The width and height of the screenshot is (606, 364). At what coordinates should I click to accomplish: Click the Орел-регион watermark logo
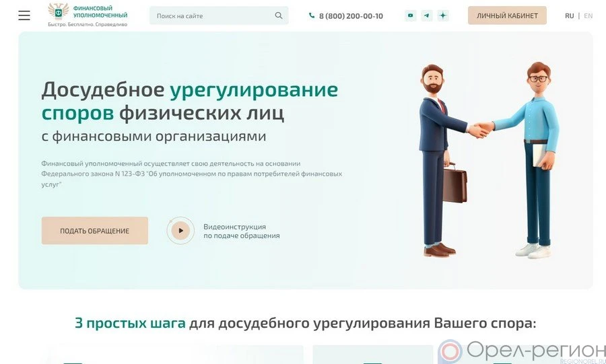pyautogui.click(x=522, y=351)
